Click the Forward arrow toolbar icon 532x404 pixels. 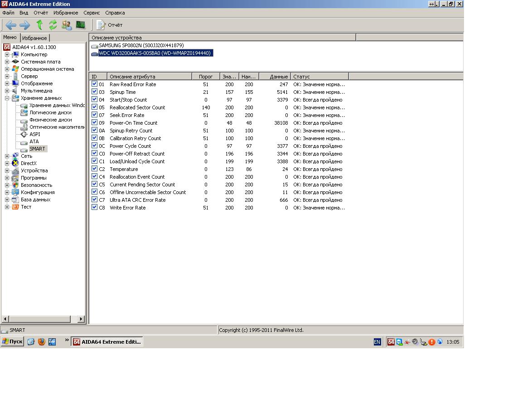tap(25, 25)
